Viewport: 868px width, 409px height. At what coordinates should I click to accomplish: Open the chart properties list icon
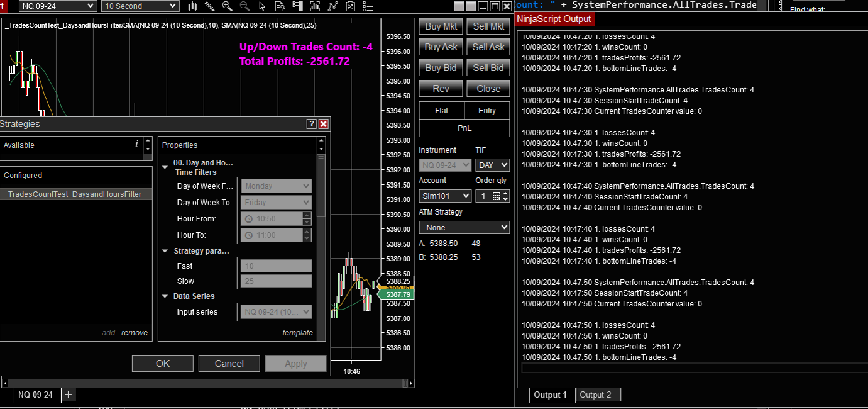pos(367,7)
